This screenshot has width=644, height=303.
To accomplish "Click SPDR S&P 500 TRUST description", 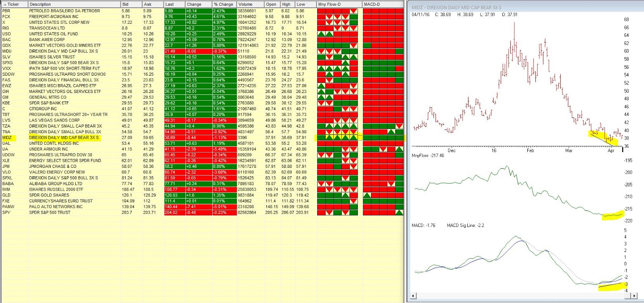I will click(x=50, y=212).
